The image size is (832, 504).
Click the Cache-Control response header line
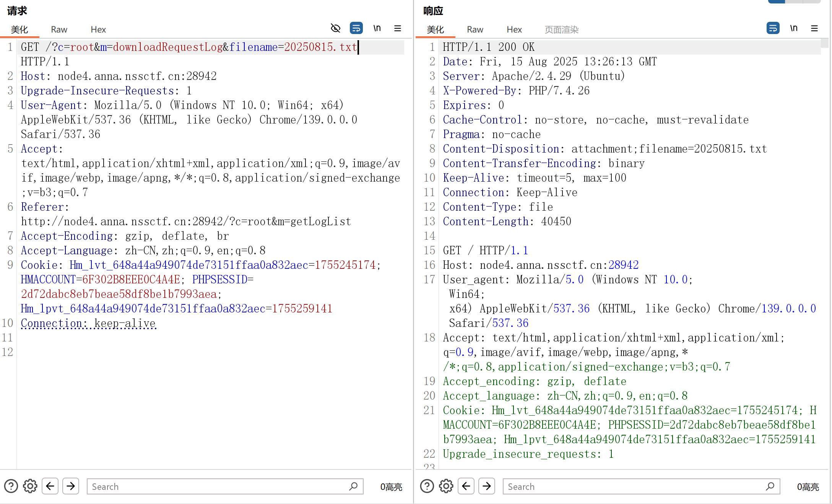pyautogui.click(x=596, y=120)
